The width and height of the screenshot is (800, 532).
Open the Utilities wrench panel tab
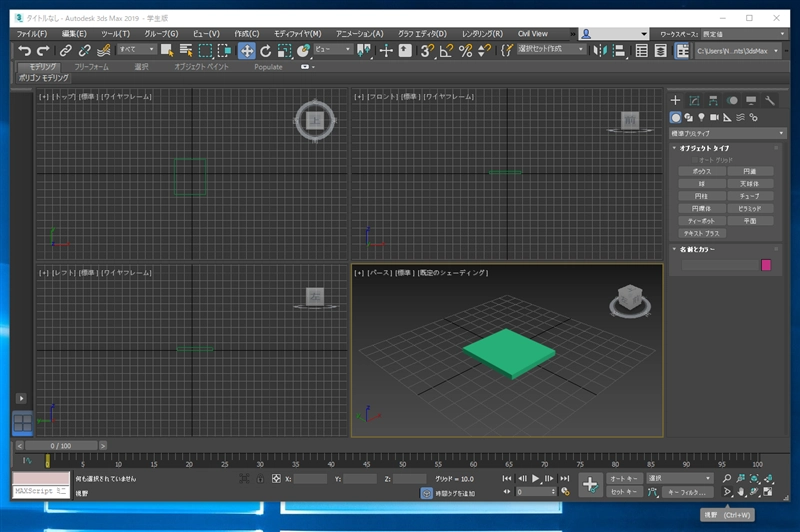tap(770, 100)
